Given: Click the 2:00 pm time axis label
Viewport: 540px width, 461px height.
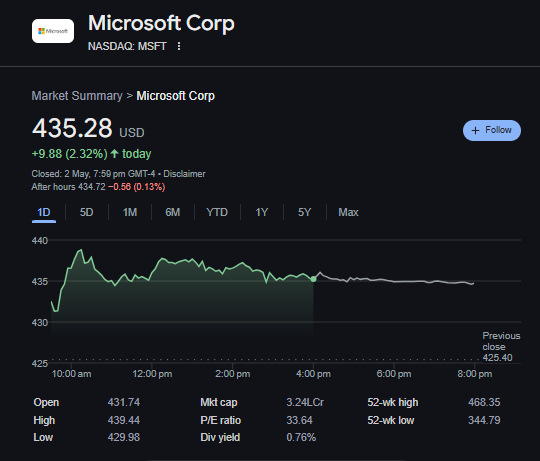Looking at the screenshot, I should (232, 374).
